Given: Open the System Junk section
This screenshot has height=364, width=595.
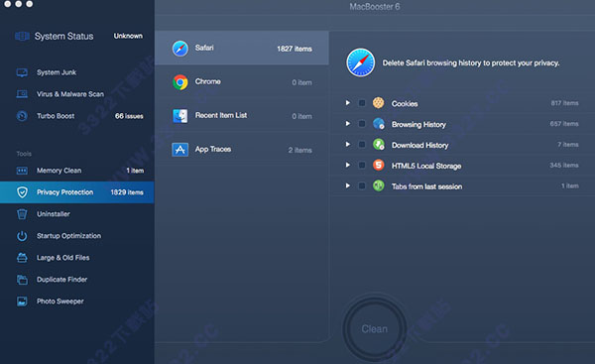Looking at the screenshot, I should click(x=77, y=72).
